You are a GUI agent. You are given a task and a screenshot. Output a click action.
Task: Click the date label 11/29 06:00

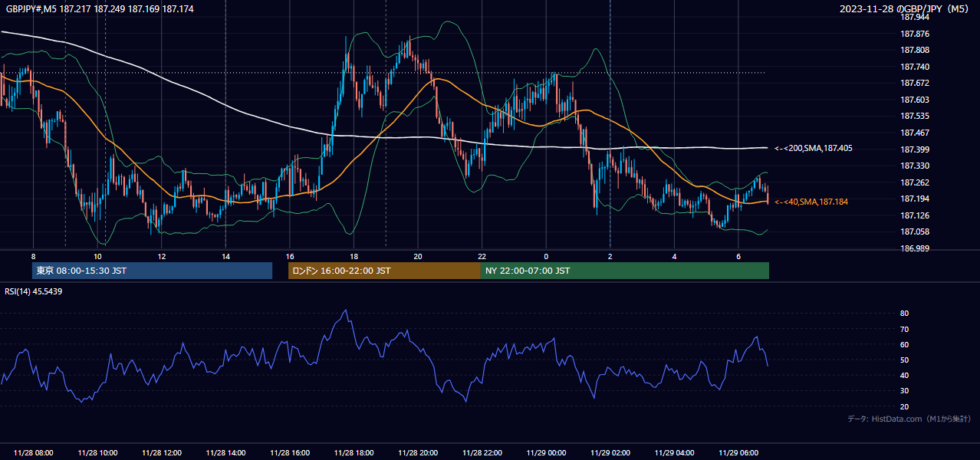[738, 453]
